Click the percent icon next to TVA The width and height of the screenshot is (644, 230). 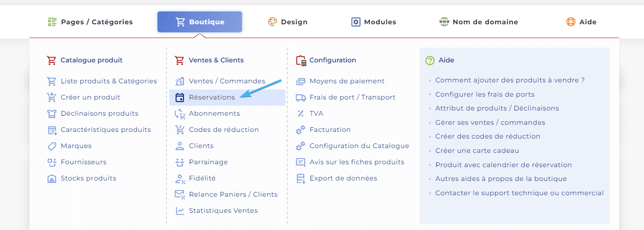point(300,113)
